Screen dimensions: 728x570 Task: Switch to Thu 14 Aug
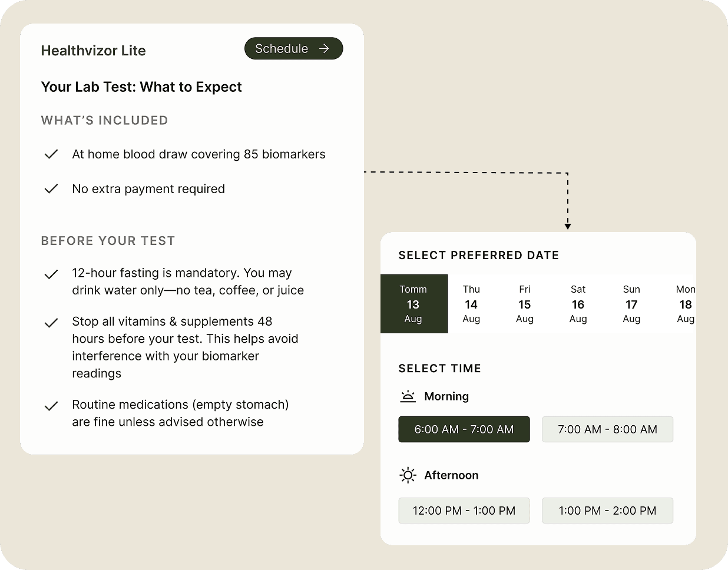point(471,304)
